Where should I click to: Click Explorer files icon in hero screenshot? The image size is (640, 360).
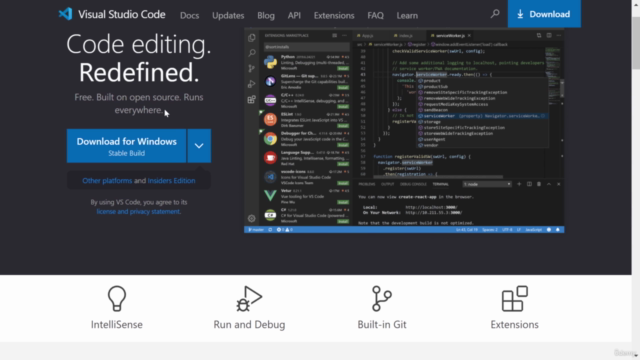coord(252,38)
